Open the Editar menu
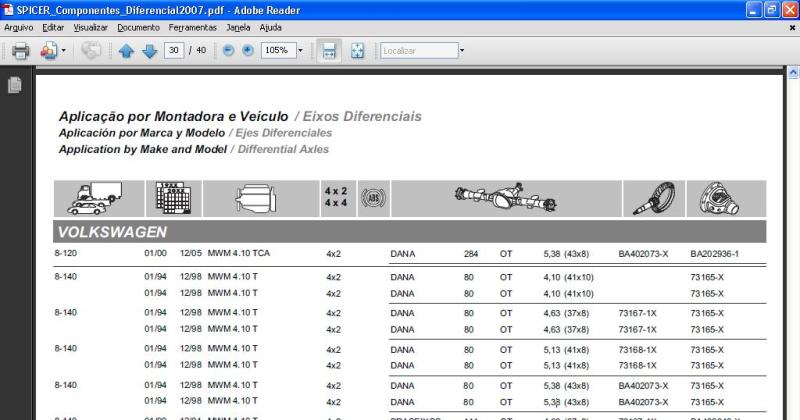Image resolution: width=800 pixels, height=420 pixels. [x=53, y=28]
